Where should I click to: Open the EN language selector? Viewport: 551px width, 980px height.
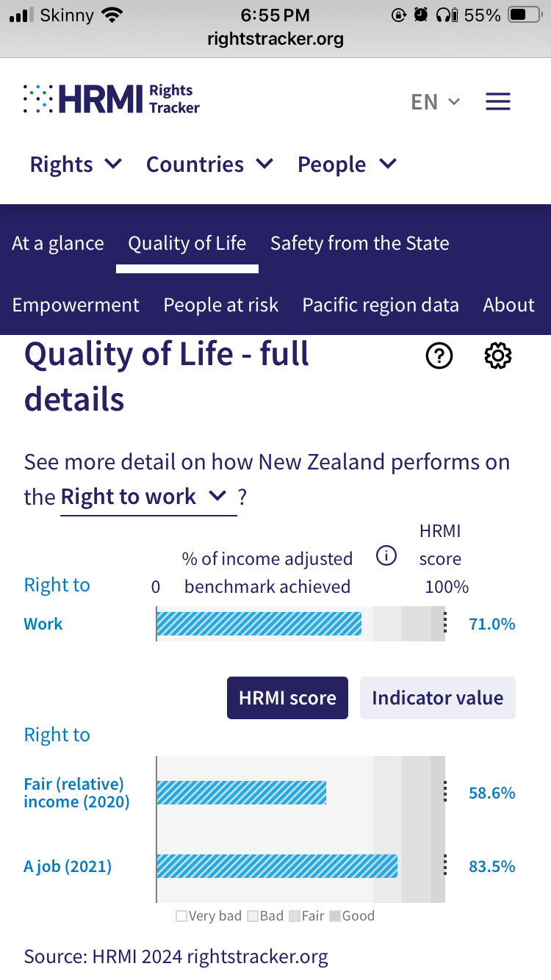click(x=436, y=101)
